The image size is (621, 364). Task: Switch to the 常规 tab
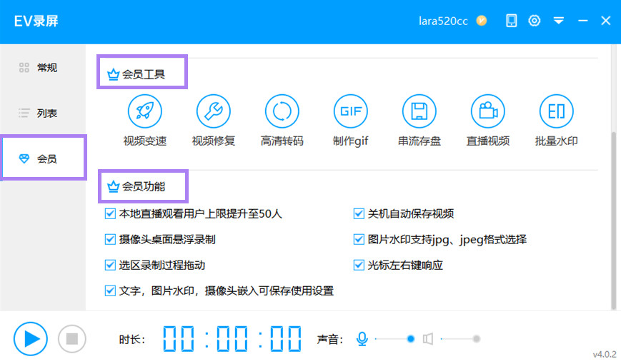pyautogui.click(x=43, y=68)
